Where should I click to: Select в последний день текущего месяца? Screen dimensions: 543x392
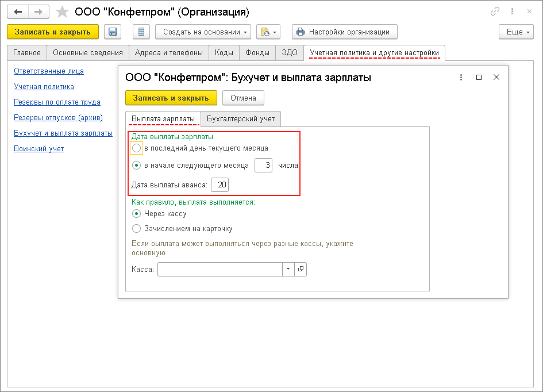(136, 148)
